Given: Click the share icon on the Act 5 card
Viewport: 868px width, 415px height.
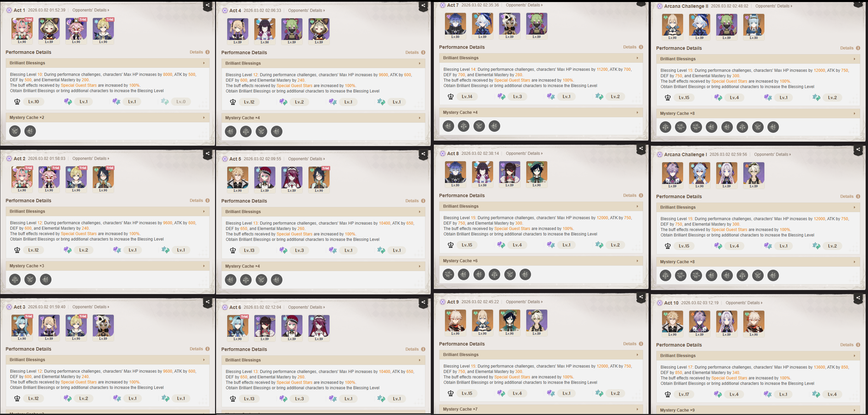Looking at the screenshot, I should (423, 153).
